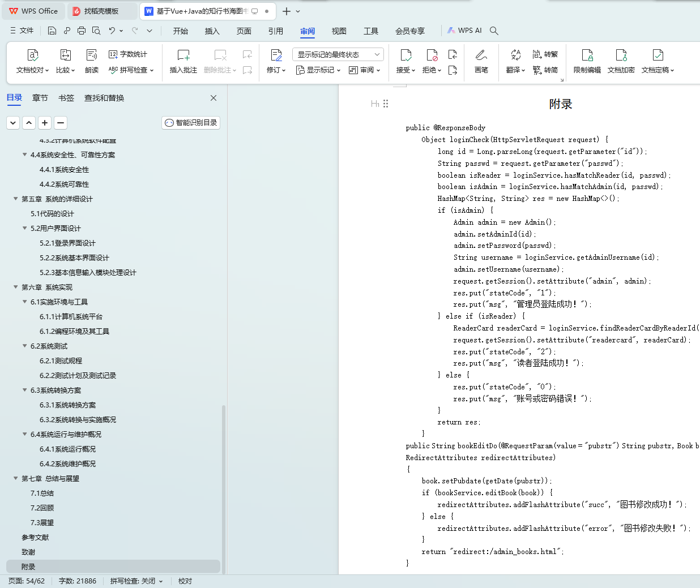700x588 pixels.
Task: Select 5.2.1登录界面设计 outline entry
Action: tap(68, 243)
